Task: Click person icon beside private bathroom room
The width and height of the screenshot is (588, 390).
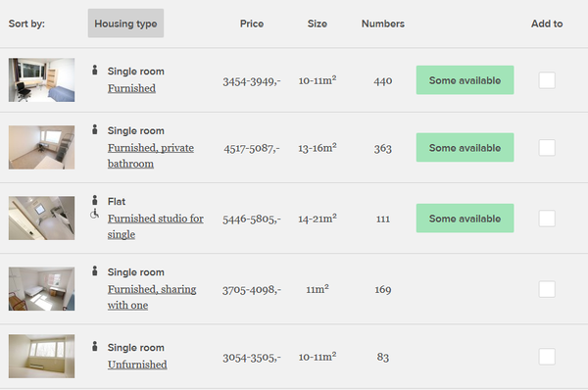Action: pyautogui.click(x=95, y=129)
